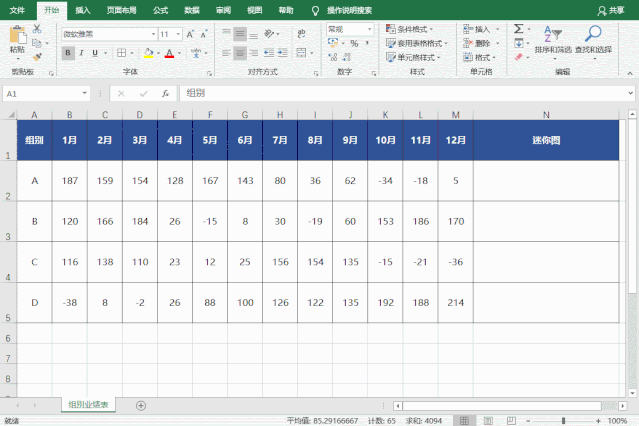Click the AutoSum sigma icon
639x426 pixels.
pos(518,30)
